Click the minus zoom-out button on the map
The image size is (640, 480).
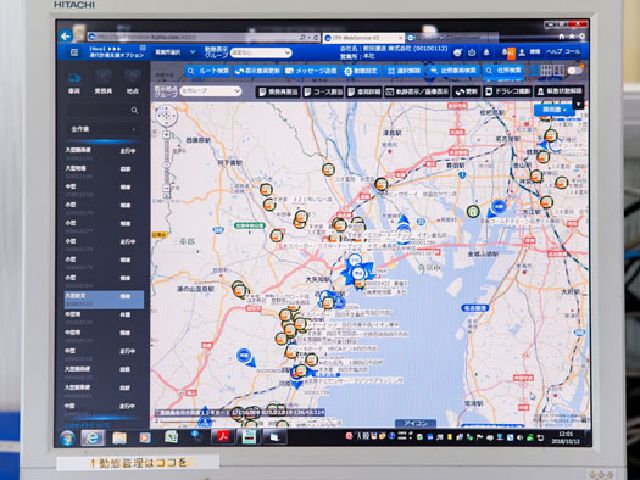[x=167, y=189]
